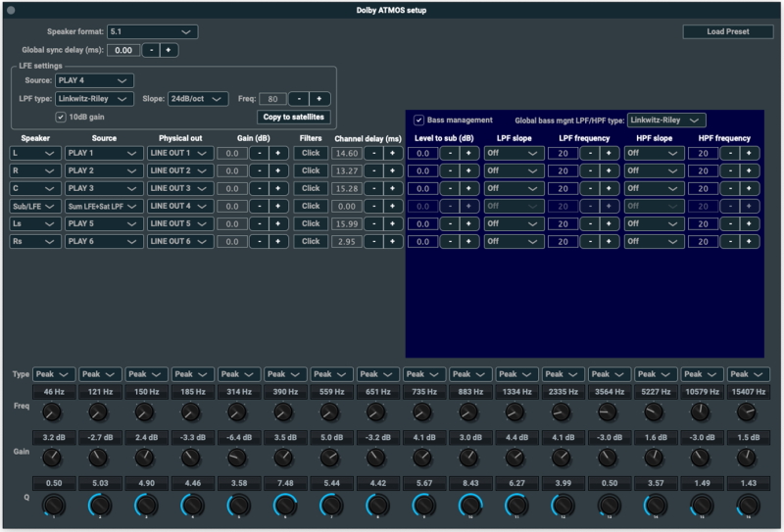Open Global bass mgmt LPF/HPF type dropdown
Screen dimensions: 784x532
tap(666, 120)
